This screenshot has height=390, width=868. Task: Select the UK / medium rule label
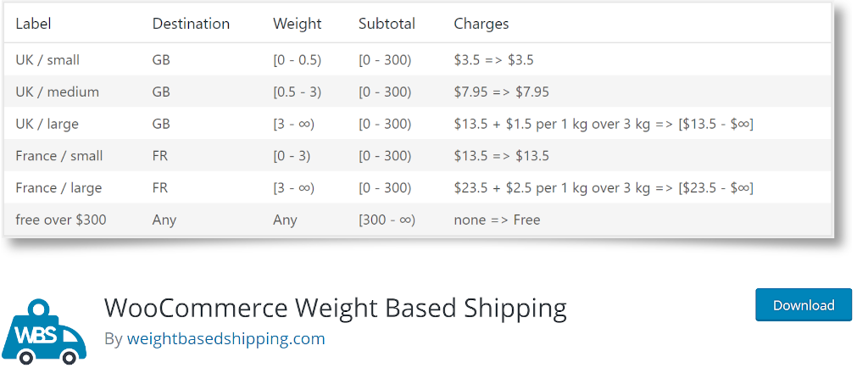57,92
